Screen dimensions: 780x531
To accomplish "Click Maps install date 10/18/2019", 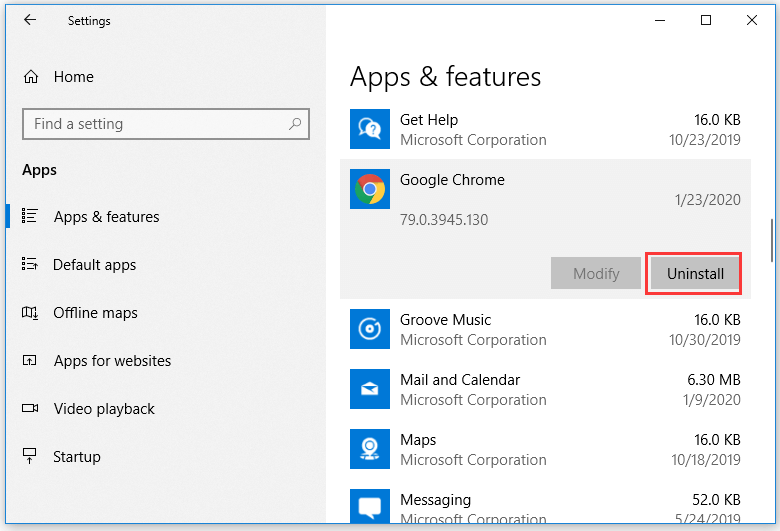I will [x=706, y=460].
